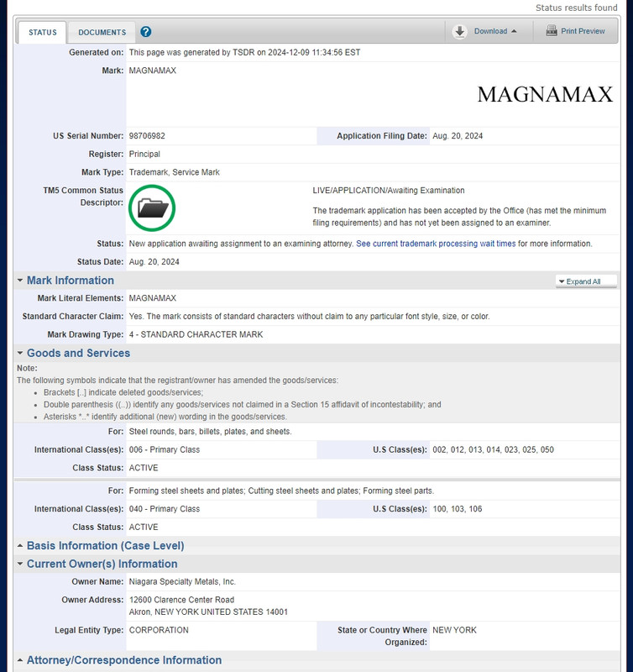Click the Steel rounds, bars, billets text
The height and width of the screenshot is (672, 633).
coord(210,432)
